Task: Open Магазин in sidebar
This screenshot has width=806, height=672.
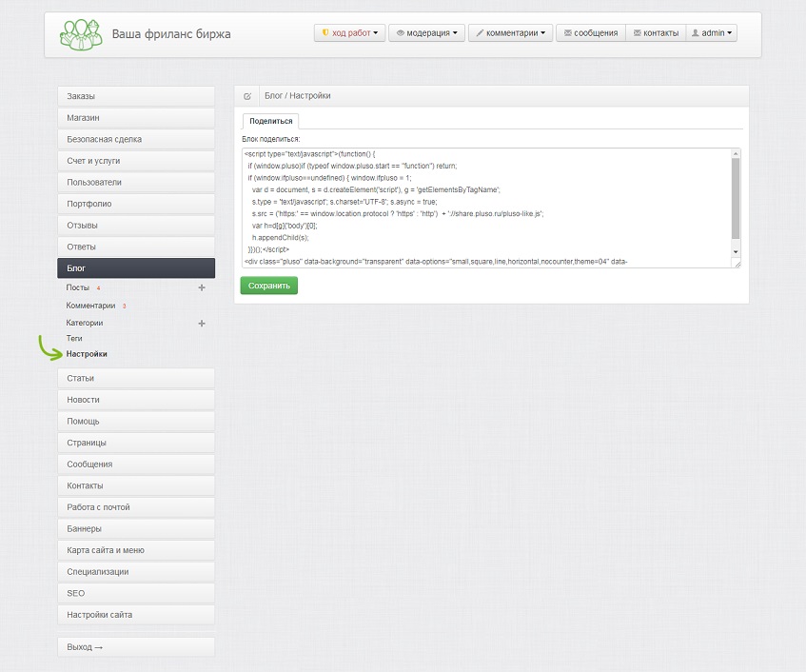Action: tap(136, 118)
